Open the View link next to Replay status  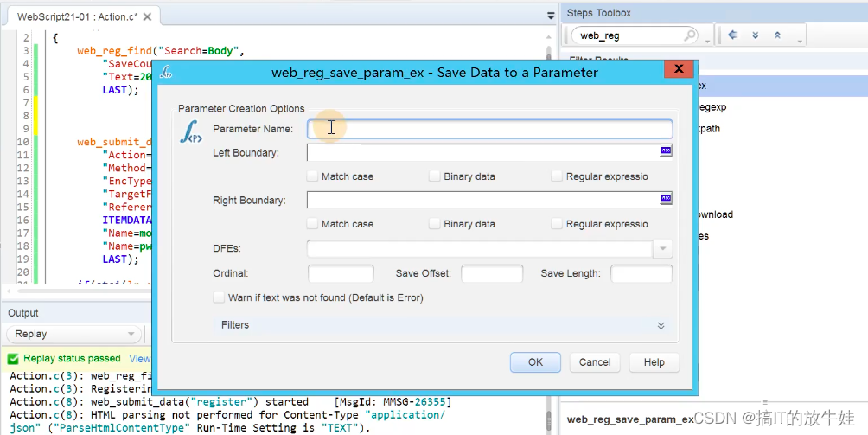[139, 359]
